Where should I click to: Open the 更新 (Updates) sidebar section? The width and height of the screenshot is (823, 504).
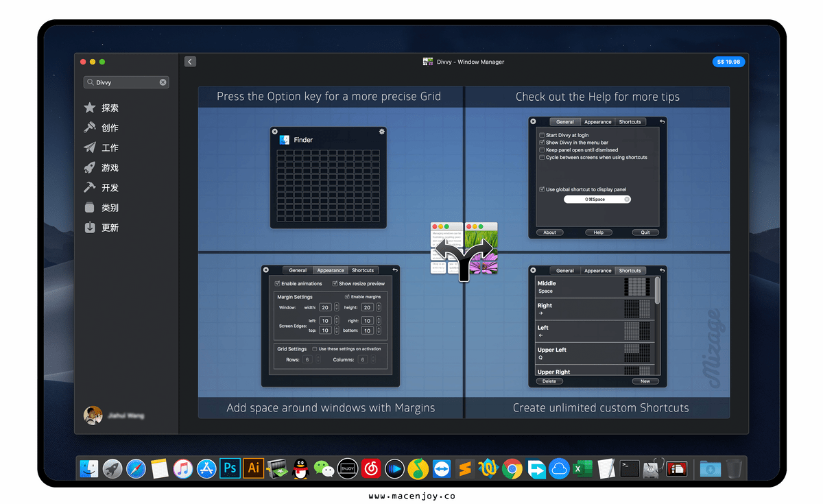point(102,227)
